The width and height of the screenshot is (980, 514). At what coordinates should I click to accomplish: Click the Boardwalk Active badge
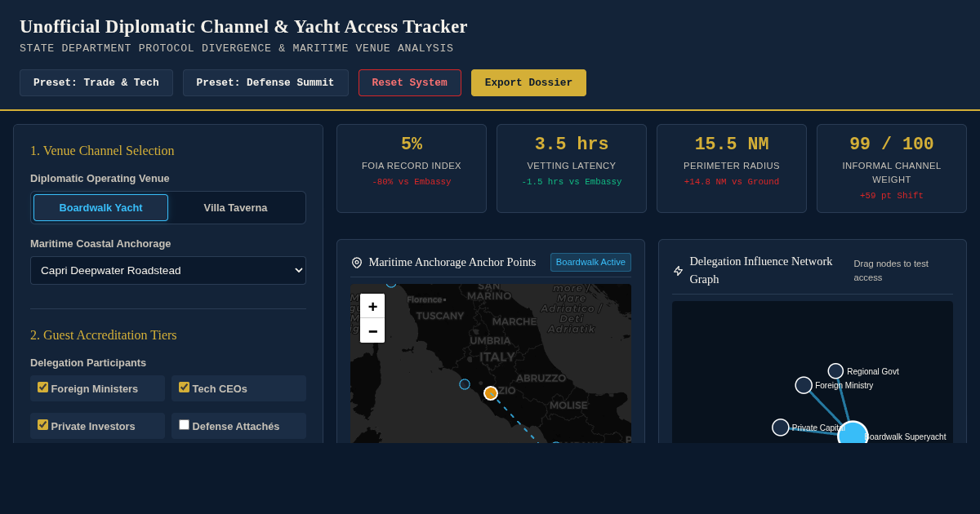(590, 262)
